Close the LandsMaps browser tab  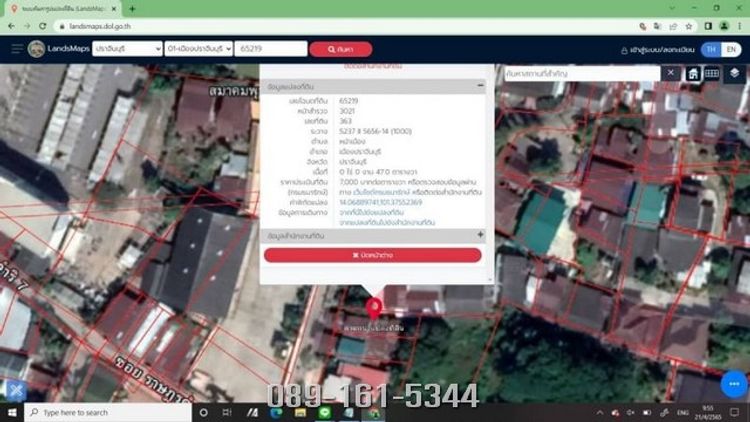pos(114,9)
